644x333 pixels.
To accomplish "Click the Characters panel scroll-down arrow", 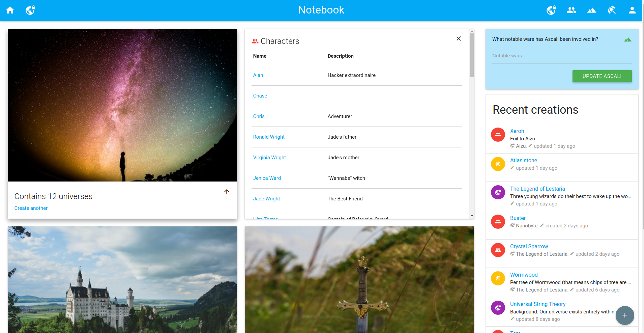I will click(472, 216).
